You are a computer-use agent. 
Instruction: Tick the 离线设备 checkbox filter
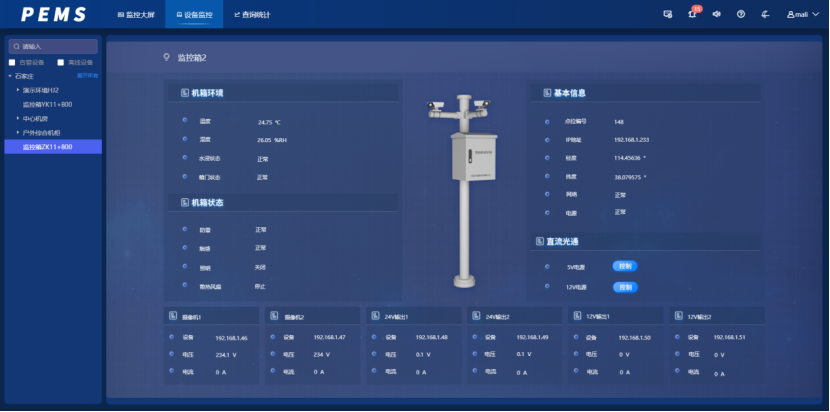click(61, 62)
